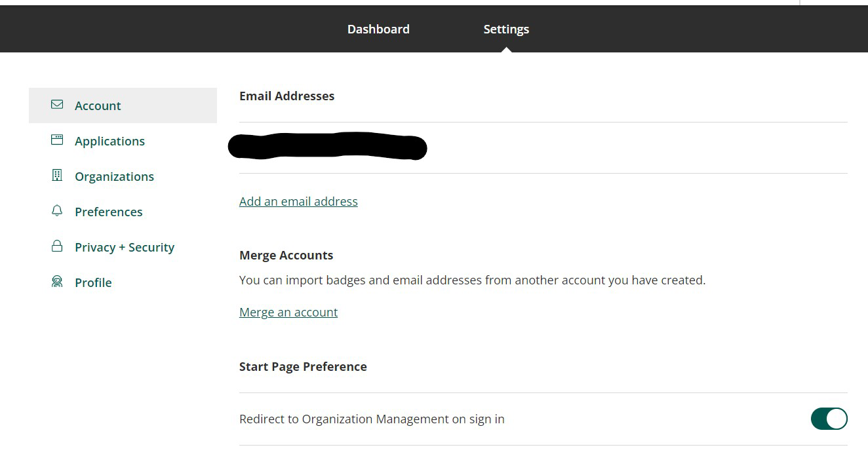Click the redacted email address entry
Image resolution: width=868 pixels, height=458 pixels.
click(x=327, y=147)
